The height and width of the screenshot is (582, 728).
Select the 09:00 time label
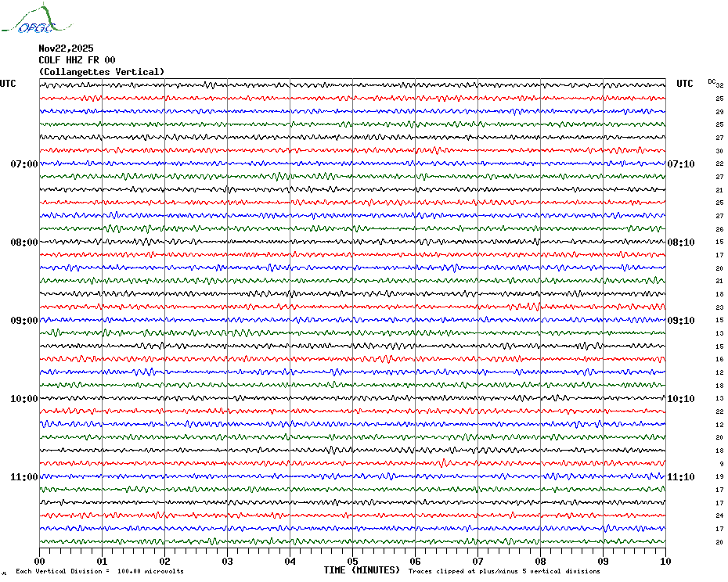(x=24, y=321)
